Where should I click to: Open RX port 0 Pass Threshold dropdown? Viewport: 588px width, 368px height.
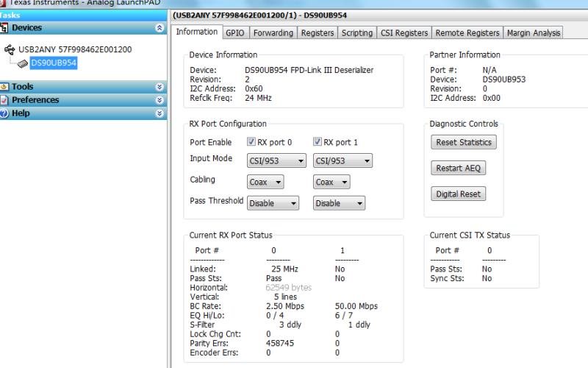pos(273,203)
